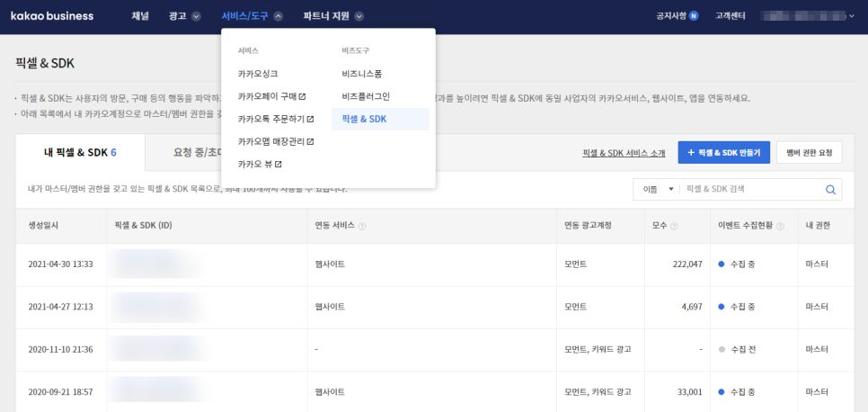This screenshot has height=412, width=868.
Task: Open 카카오 뷰 menu item
Action: [255, 164]
